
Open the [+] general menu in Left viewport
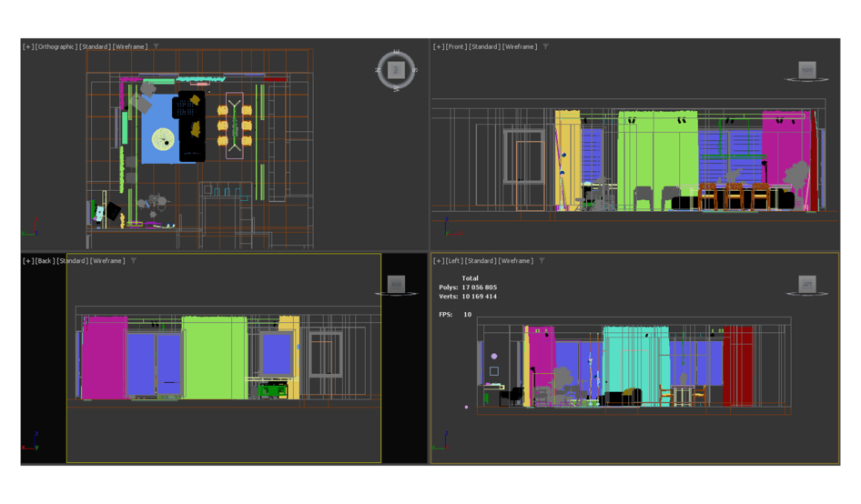[438, 261]
